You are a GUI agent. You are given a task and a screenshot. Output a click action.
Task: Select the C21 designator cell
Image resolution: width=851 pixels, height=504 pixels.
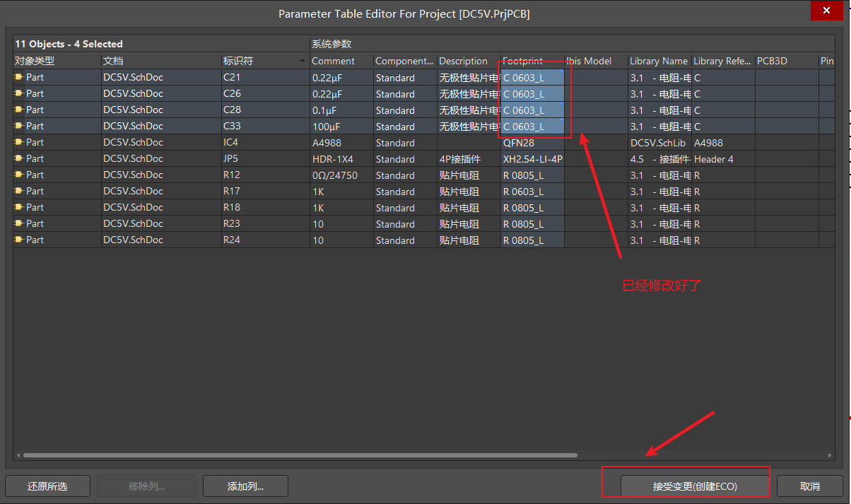point(265,78)
